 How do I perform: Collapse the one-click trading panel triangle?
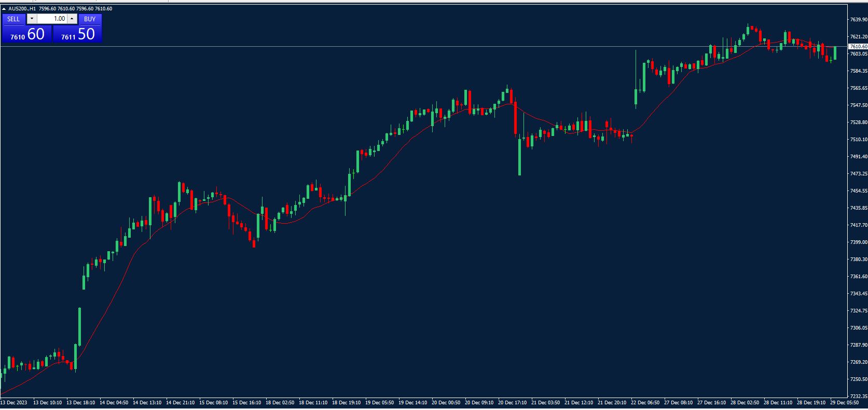pyautogui.click(x=4, y=9)
